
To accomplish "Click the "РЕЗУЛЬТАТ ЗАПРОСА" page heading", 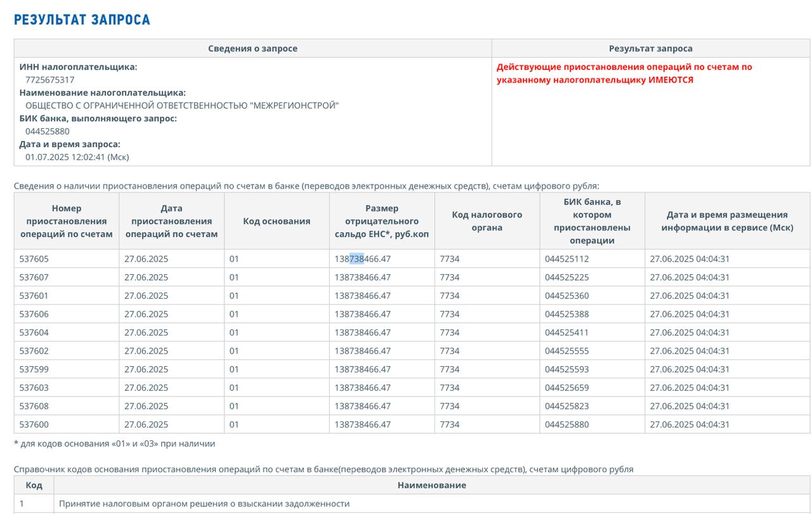I will (82, 20).
